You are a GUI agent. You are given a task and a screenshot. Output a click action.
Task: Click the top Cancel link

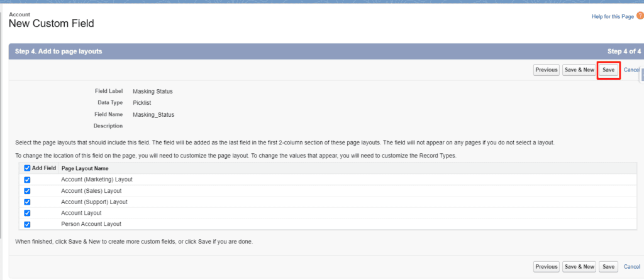point(631,70)
